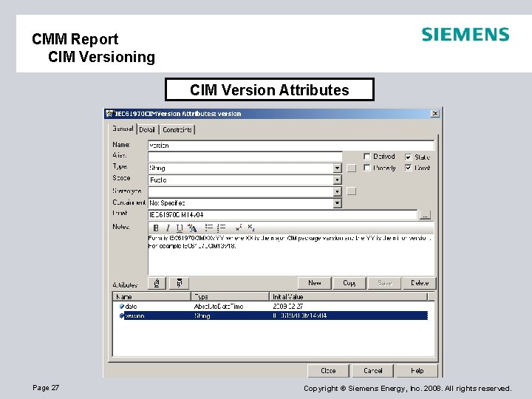Uncheck the Static checkbox
The image size is (532, 399).
coord(408,157)
